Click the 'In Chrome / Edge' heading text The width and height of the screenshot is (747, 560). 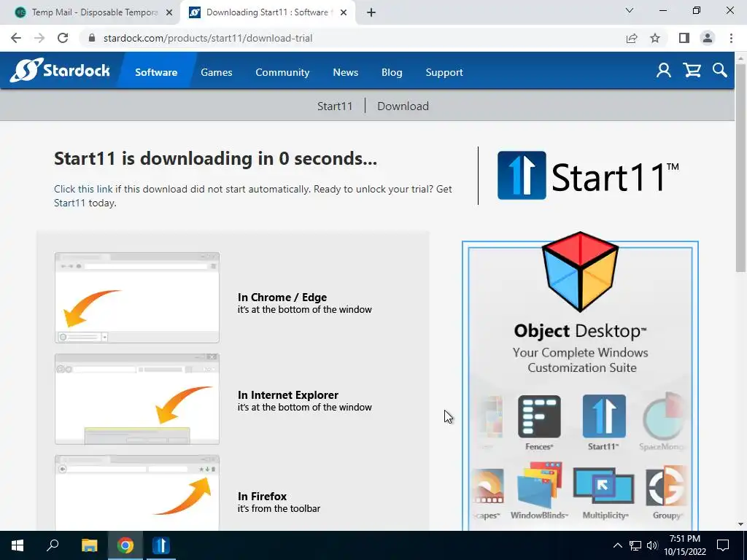pos(282,297)
